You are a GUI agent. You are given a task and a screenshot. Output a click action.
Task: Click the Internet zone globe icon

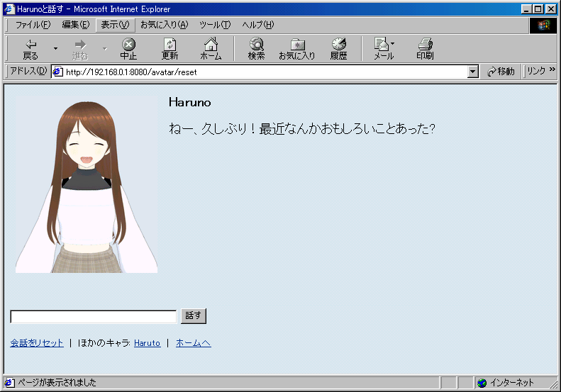(x=482, y=383)
